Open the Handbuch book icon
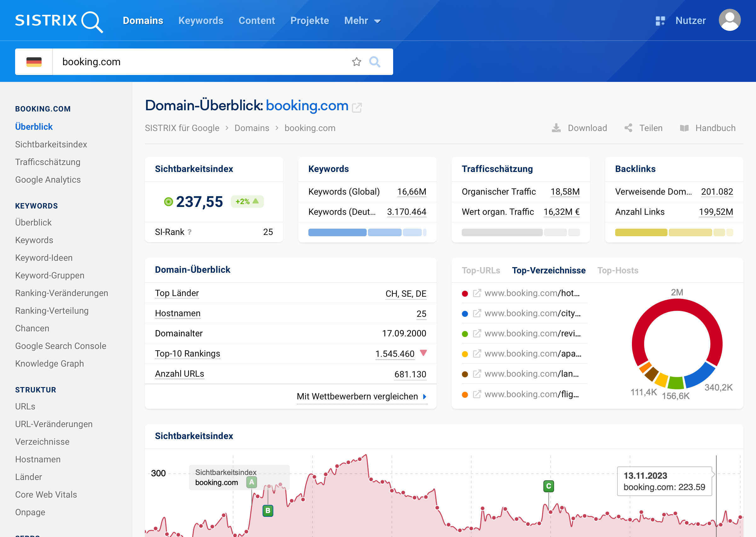756x537 pixels. pyautogui.click(x=684, y=128)
